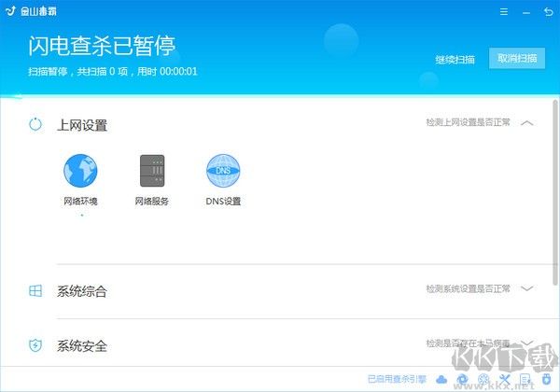The image size is (560, 392).
Task: Click the wrench repair tools icon
Action: pos(504,379)
